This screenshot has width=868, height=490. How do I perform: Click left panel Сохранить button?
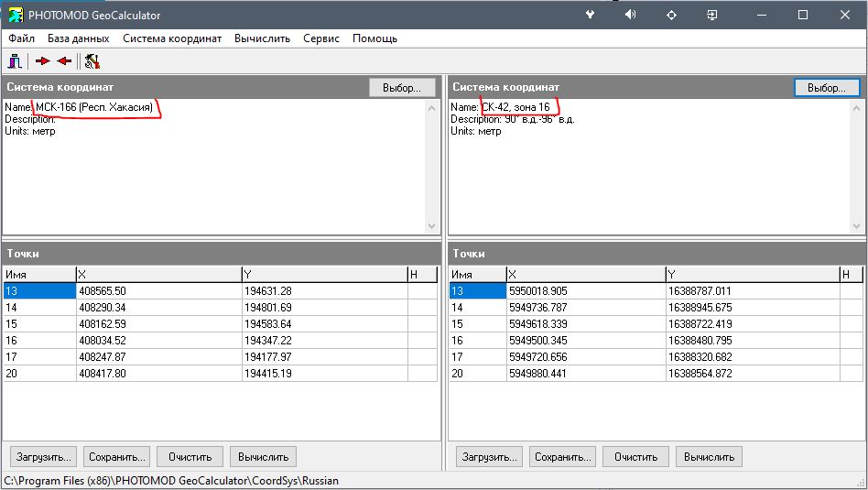[x=117, y=457]
